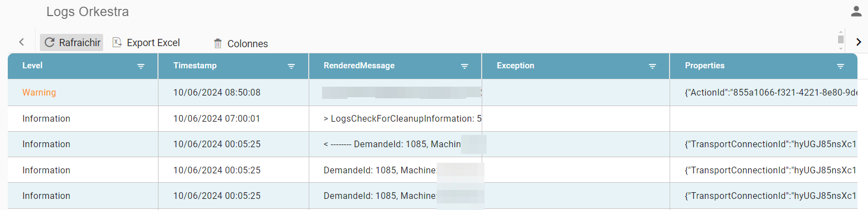This screenshot has height=210, width=868.
Task: Open the user account icon
Action: (856, 11)
